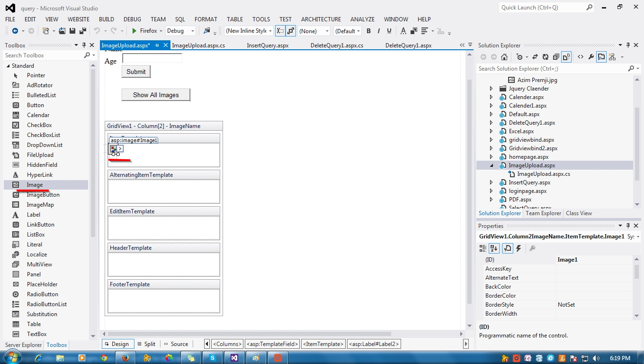644x364 pixels.
Task: Open the Image1 smart tag arrow
Action: point(120,149)
